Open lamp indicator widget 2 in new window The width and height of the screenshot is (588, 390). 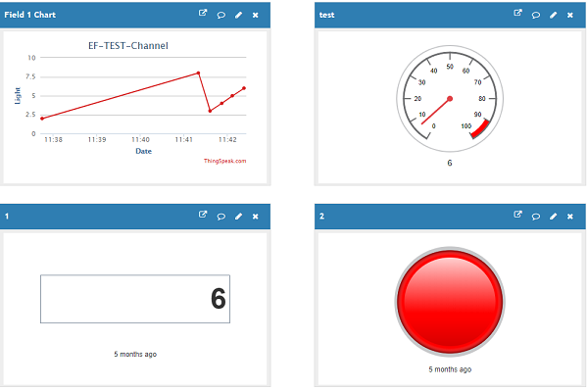(517, 215)
